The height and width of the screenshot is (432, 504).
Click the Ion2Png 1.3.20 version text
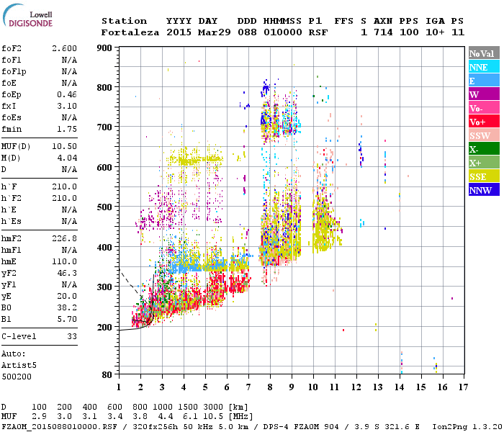467,427
